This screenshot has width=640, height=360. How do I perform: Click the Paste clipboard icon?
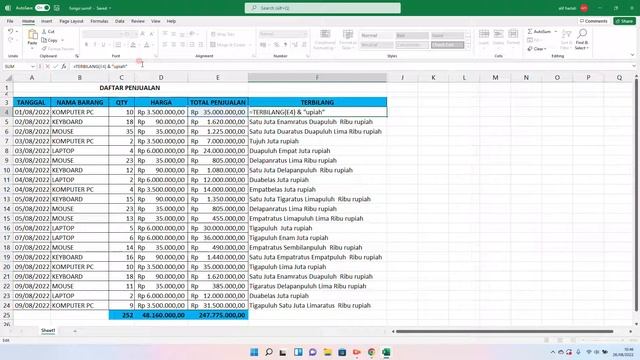(32, 35)
